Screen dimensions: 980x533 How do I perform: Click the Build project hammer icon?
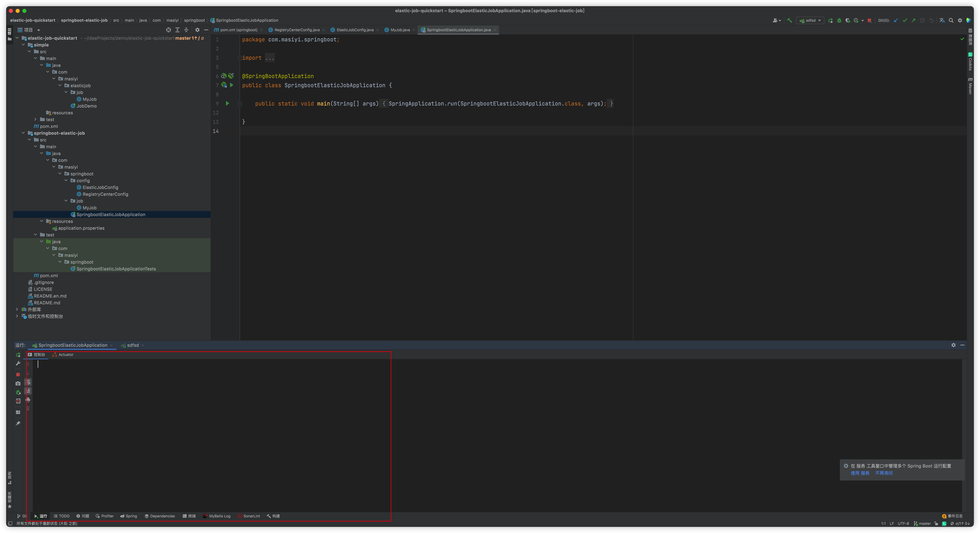point(789,21)
